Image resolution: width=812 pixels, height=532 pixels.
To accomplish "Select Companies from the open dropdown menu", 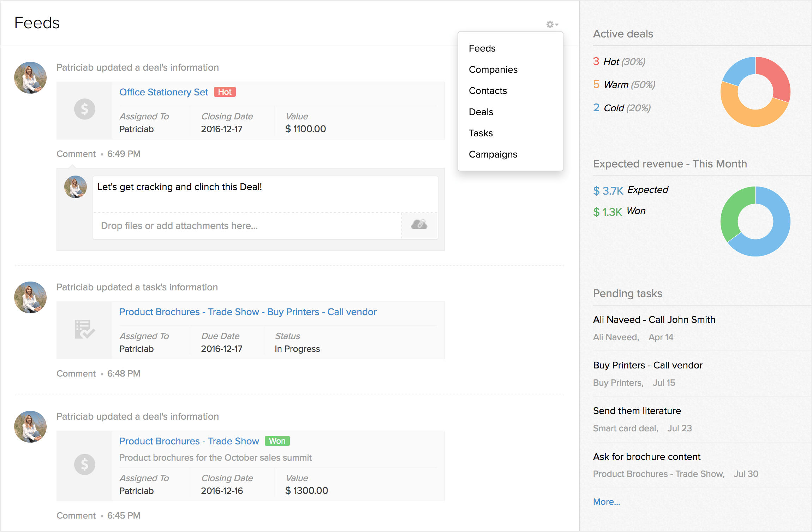I will click(x=493, y=69).
